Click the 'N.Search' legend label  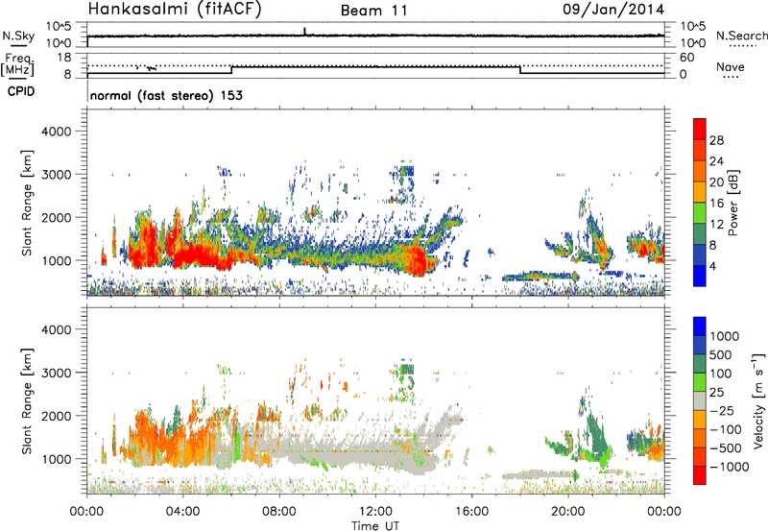(741, 36)
